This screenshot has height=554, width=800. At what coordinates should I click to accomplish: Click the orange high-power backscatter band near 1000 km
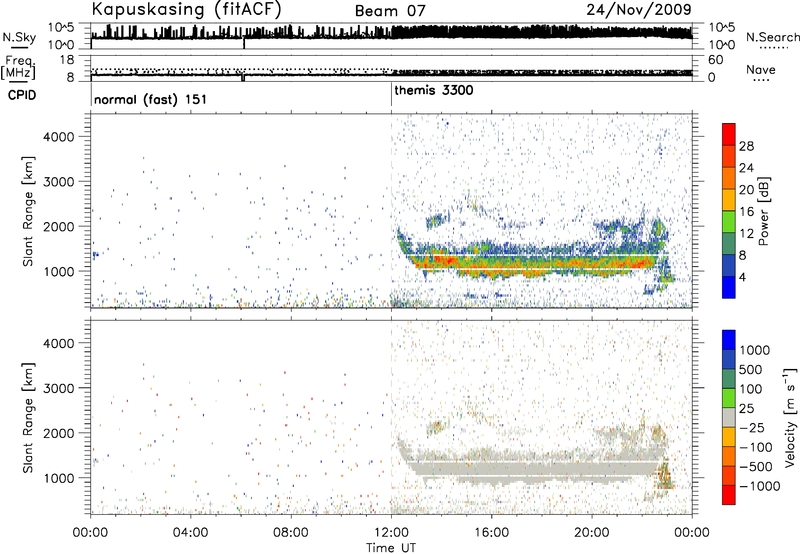click(531, 263)
